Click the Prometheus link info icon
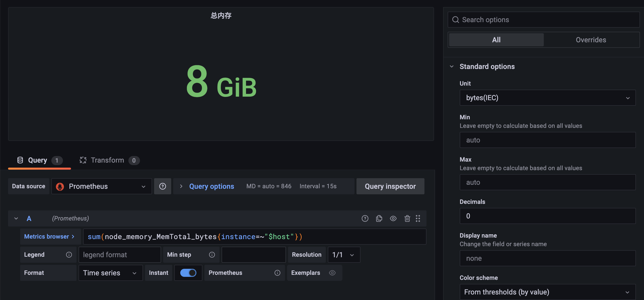 coord(277,273)
